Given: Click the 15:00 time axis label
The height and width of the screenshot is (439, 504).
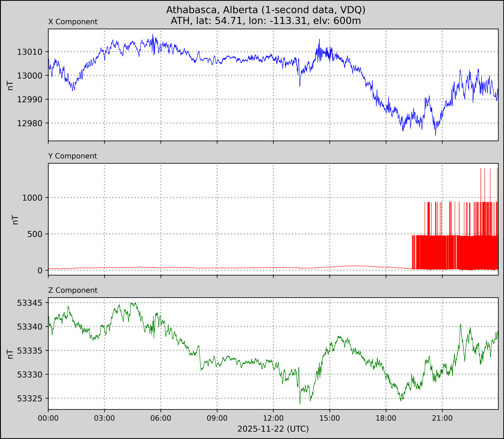Looking at the screenshot, I should [x=330, y=418].
